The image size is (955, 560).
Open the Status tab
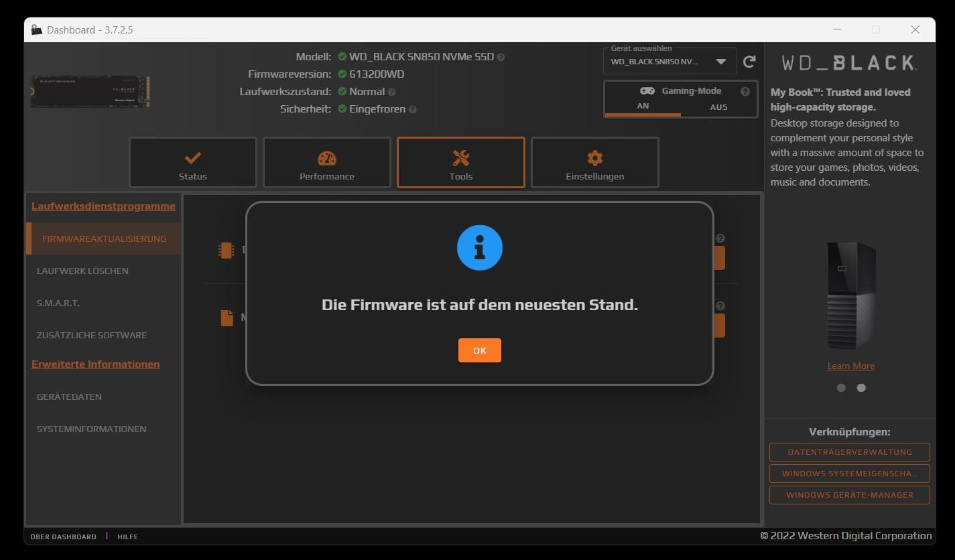click(193, 163)
